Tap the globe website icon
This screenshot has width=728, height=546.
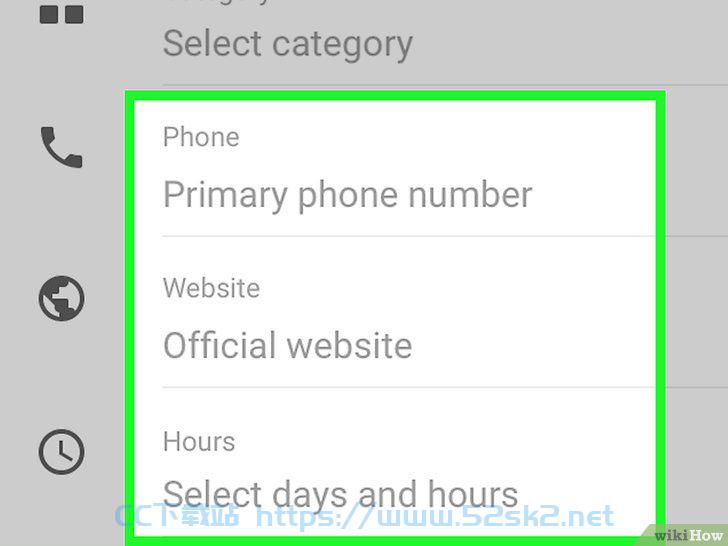(62, 298)
